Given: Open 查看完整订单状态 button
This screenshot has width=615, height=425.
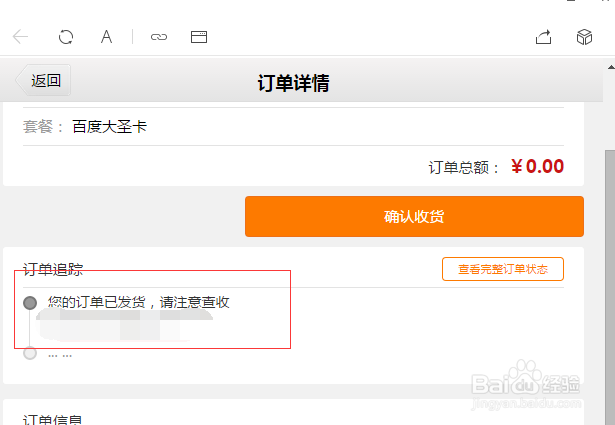Looking at the screenshot, I should click(503, 269).
